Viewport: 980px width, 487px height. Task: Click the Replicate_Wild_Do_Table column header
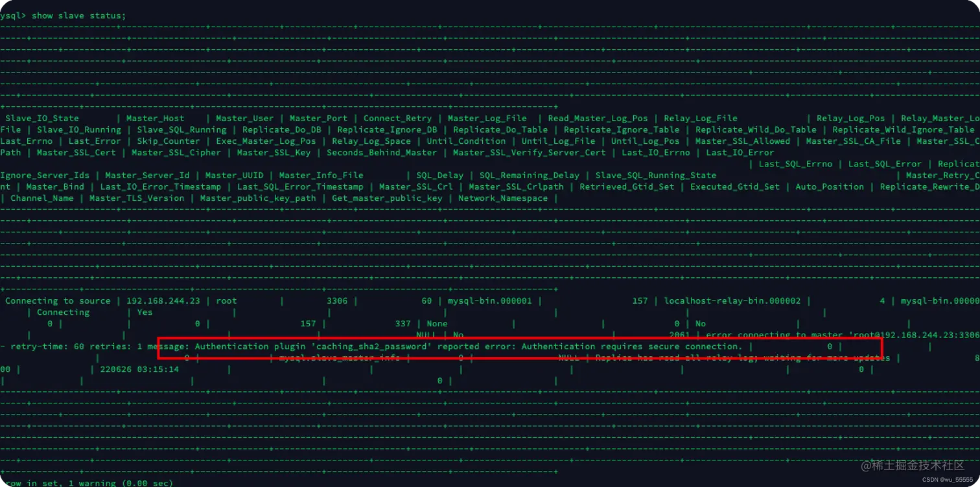click(x=756, y=130)
